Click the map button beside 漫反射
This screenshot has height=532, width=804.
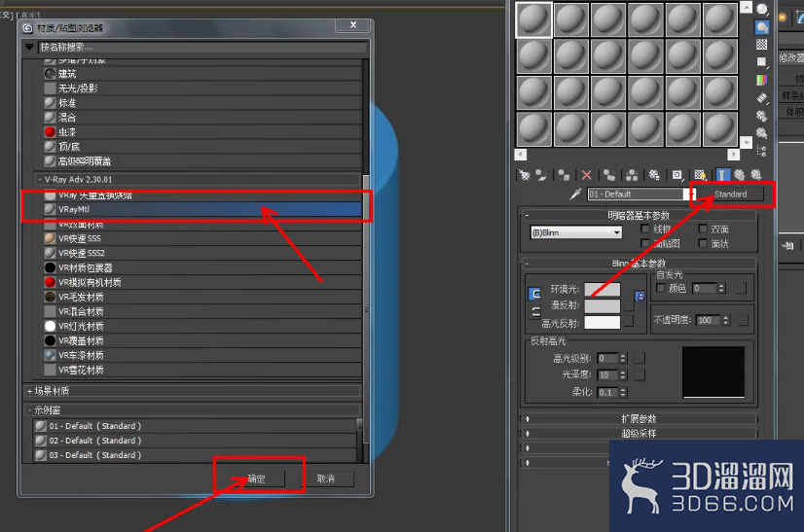click(629, 306)
